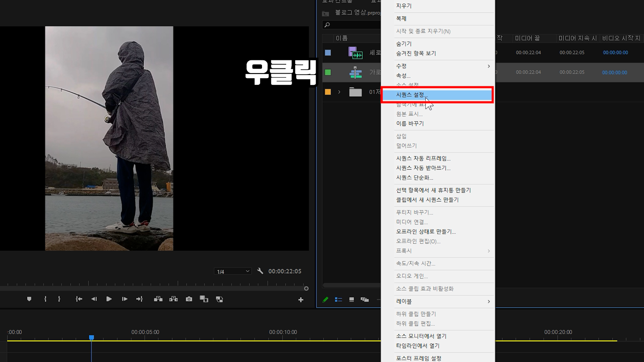Screen dimensions: 644x362
Task: Click the Add Marker button
Action: [29, 299]
